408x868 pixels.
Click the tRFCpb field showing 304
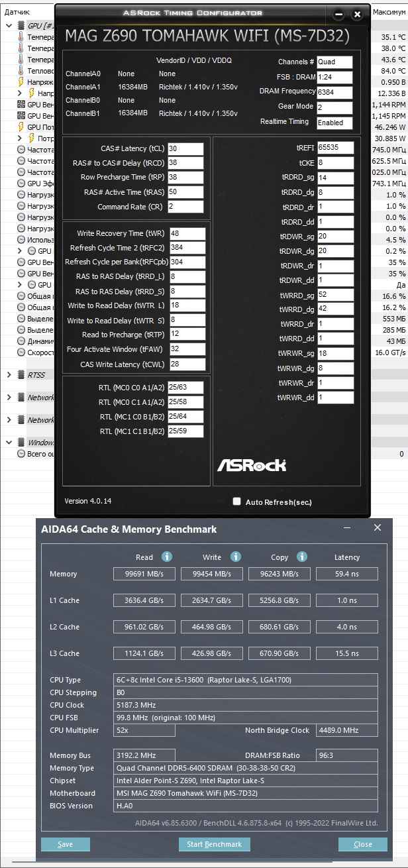click(187, 262)
